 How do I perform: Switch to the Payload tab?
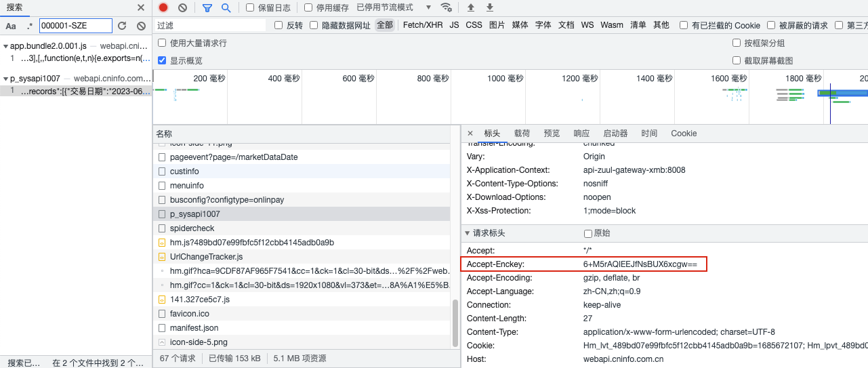522,134
